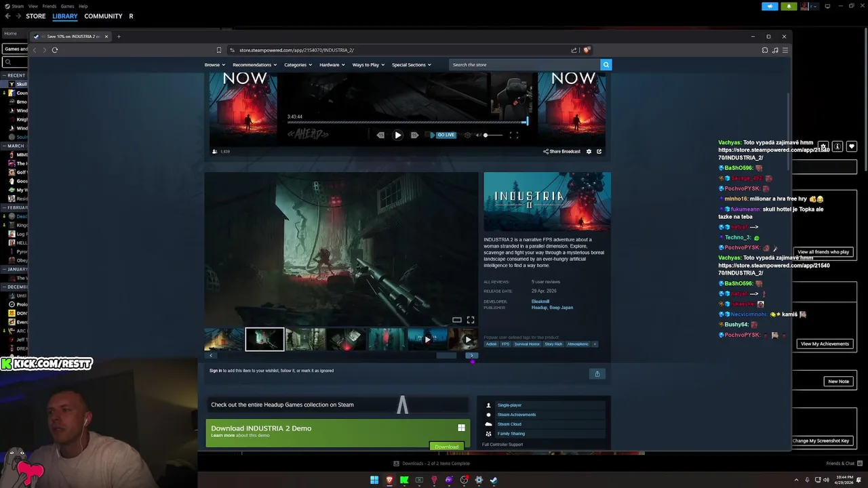The image size is (868, 488).
Task: Open the Special Sections dropdown
Action: (x=411, y=65)
